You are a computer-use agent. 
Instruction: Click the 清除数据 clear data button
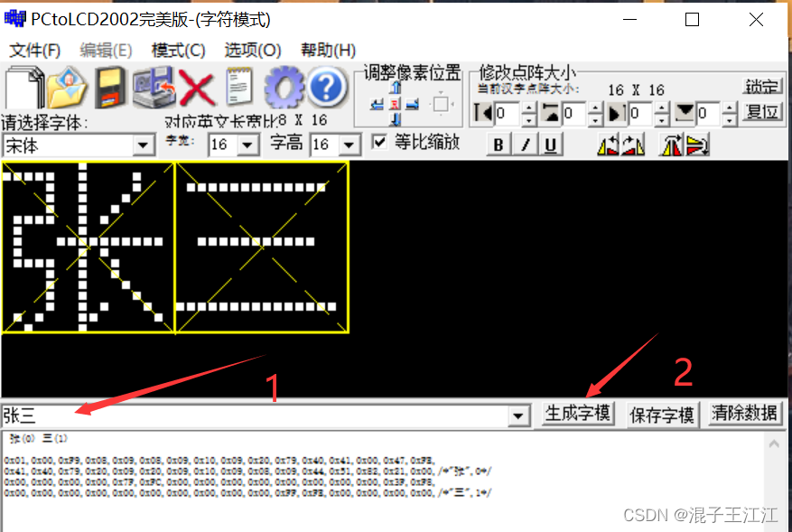(x=744, y=414)
